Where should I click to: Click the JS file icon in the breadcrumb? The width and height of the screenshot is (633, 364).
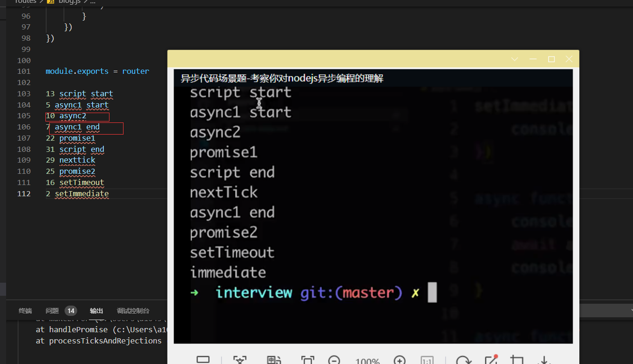tap(51, 2)
